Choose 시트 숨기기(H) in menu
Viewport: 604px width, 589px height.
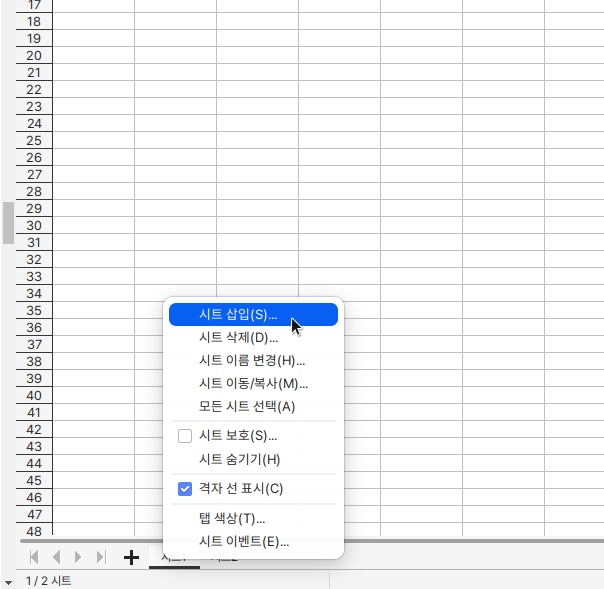(240, 460)
